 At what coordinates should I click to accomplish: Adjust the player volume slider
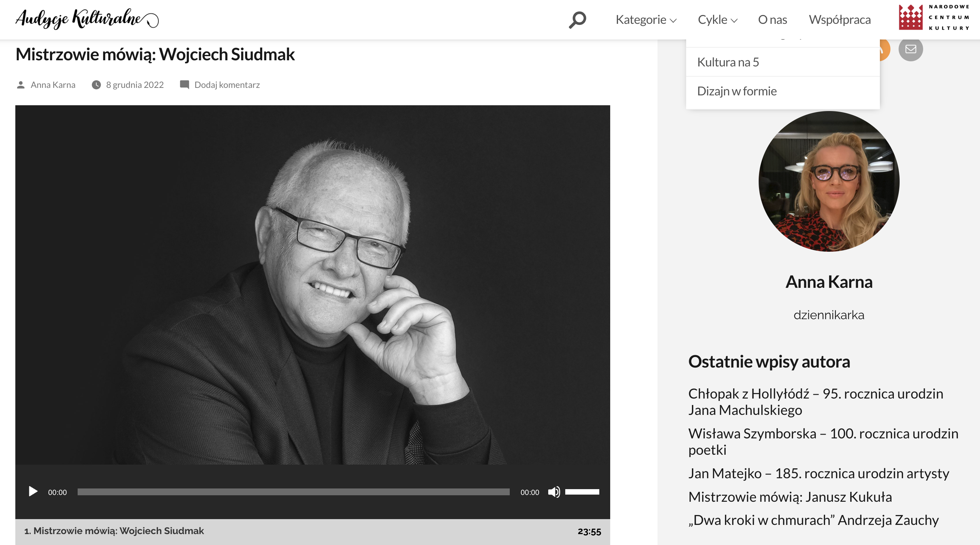coord(582,492)
